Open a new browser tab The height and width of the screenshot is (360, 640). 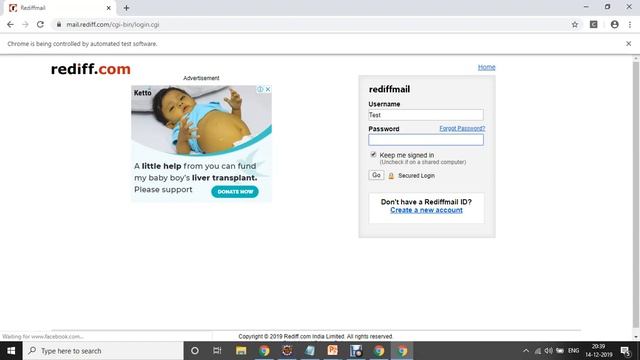click(x=126, y=8)
